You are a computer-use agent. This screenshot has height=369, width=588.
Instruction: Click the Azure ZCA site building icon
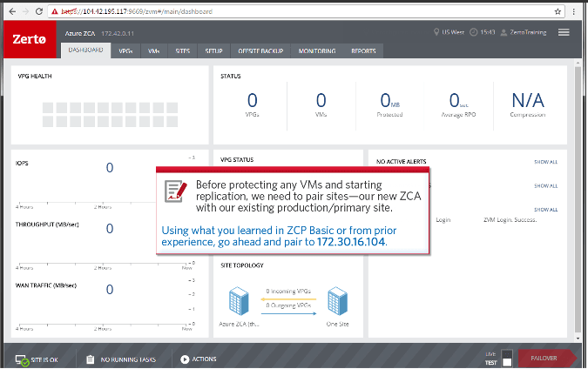239,301
